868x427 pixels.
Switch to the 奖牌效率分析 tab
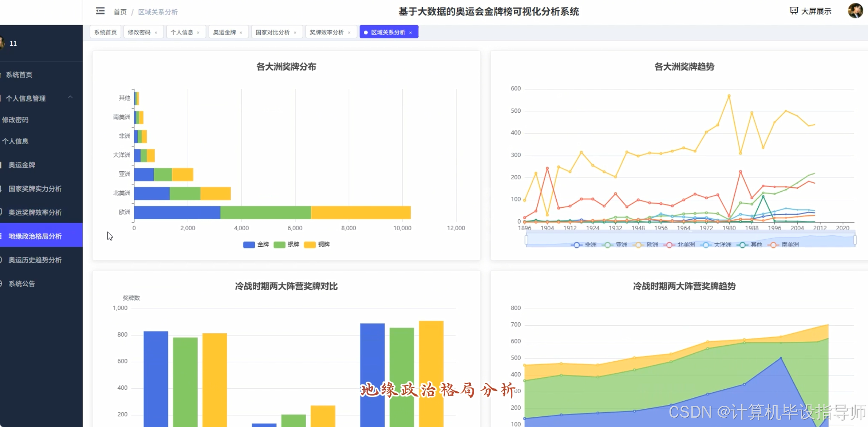click(x=327, y=32)
